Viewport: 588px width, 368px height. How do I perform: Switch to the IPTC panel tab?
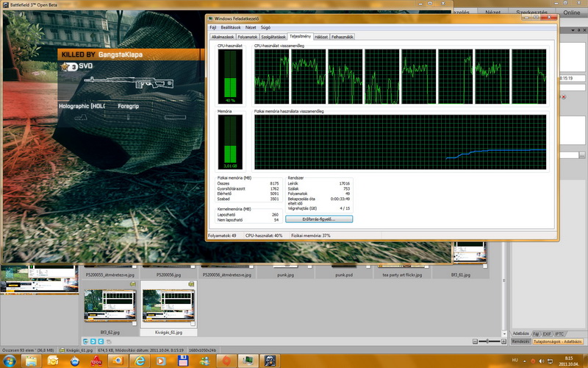[x=559, y=334]
